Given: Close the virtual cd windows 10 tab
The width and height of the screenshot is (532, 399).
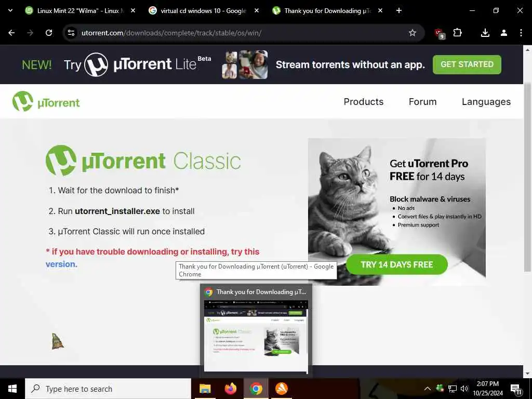Looking at the screenshot, I should [257, 10].
